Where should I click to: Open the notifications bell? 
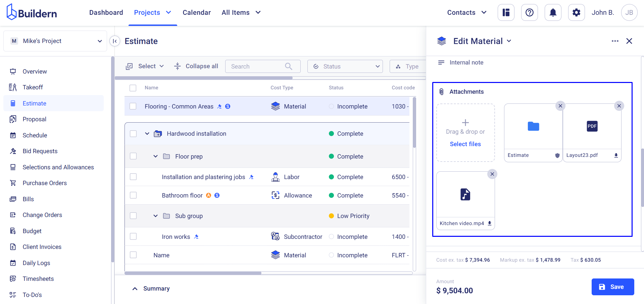tap(553, 12)
